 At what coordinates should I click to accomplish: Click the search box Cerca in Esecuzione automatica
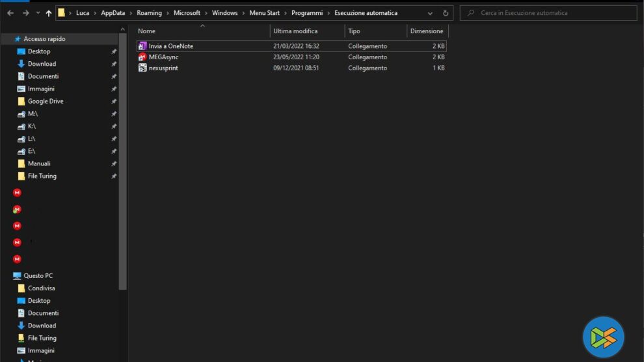point(548,13)
